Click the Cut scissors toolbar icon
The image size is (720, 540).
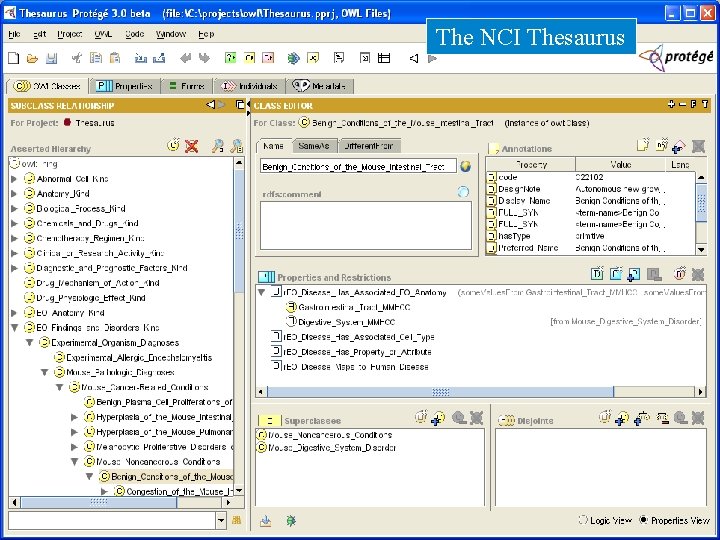coord(77,58)
